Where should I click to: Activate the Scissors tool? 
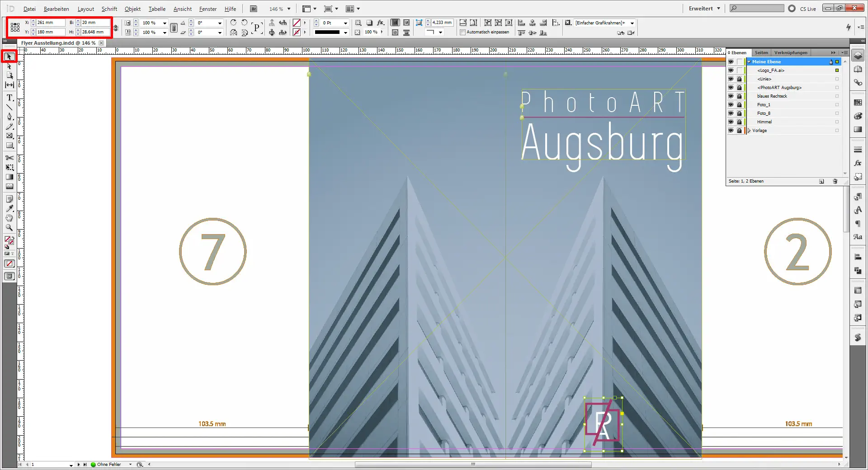pos(9,157)
